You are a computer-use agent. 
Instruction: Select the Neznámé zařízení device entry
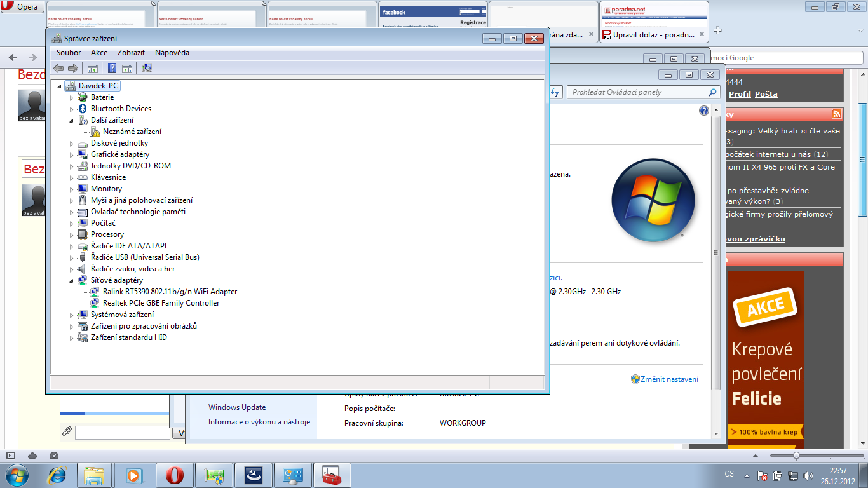[x=132, y=132]
